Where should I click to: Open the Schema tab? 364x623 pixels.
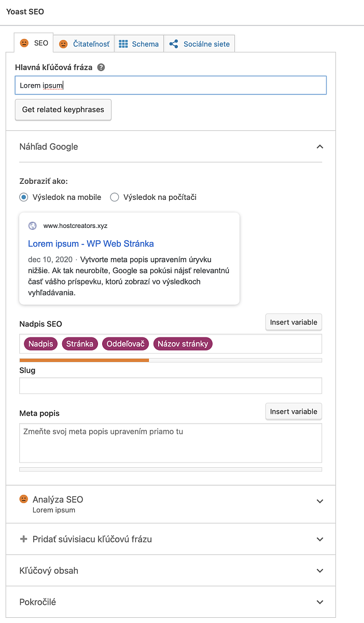pos(139,44)
